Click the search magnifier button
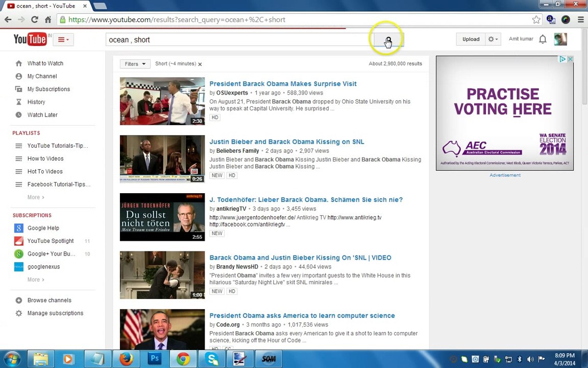588x368 pixels. pos(388,40)
